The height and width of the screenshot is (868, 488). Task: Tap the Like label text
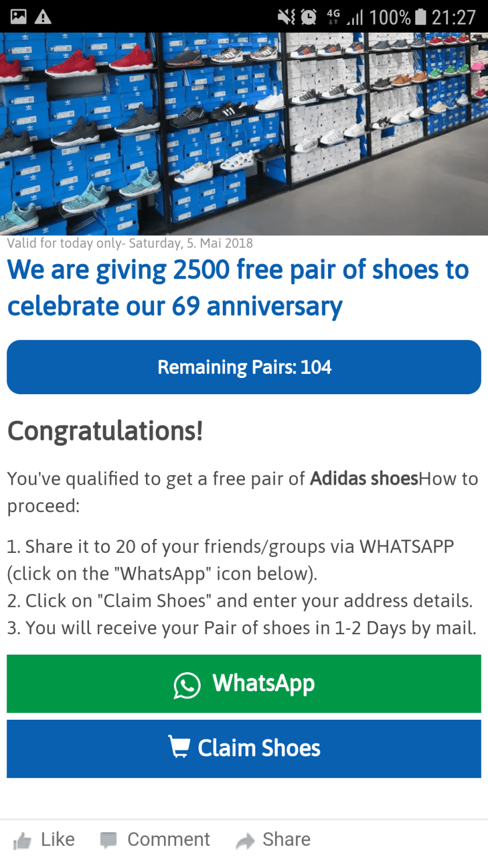click(58, 840)
